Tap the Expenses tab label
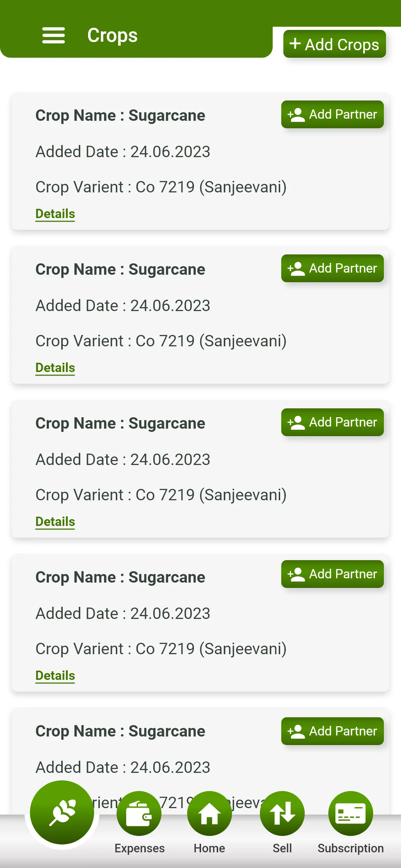Viewport: 401px width, 868px height. click(x=139, y=848)
